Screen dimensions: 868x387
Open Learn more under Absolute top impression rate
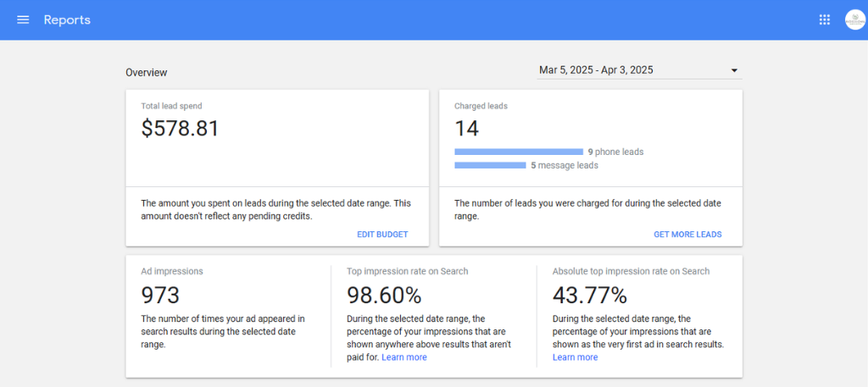point(576,357)
